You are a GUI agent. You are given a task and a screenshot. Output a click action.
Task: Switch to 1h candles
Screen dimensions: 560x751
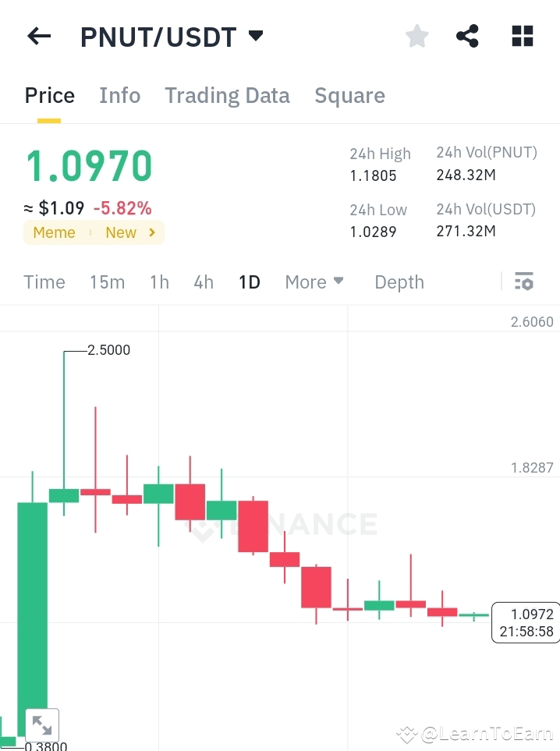point(159,282)
